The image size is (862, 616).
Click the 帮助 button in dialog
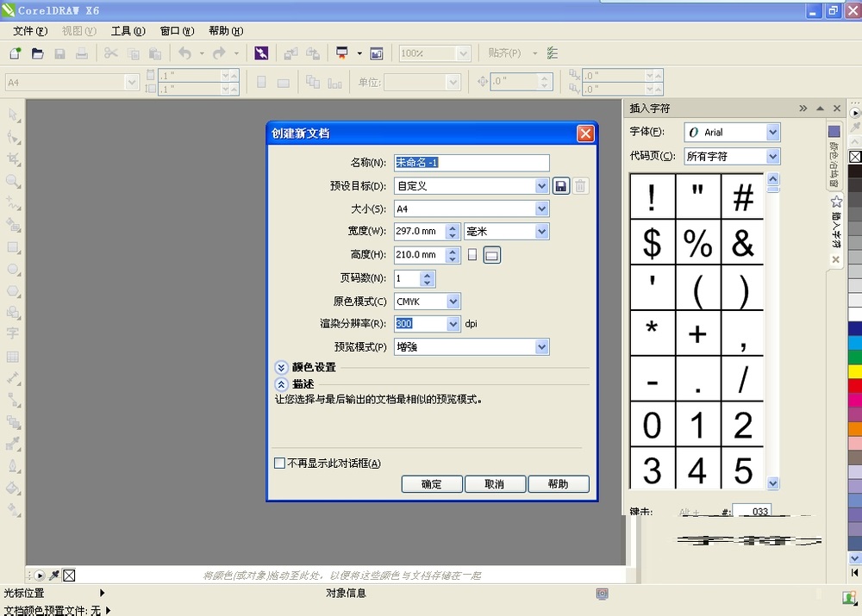click(x=558, y=484)
